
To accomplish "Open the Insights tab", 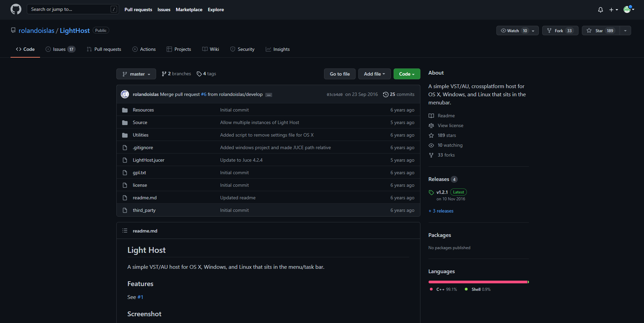I will (x=278, y=49).
